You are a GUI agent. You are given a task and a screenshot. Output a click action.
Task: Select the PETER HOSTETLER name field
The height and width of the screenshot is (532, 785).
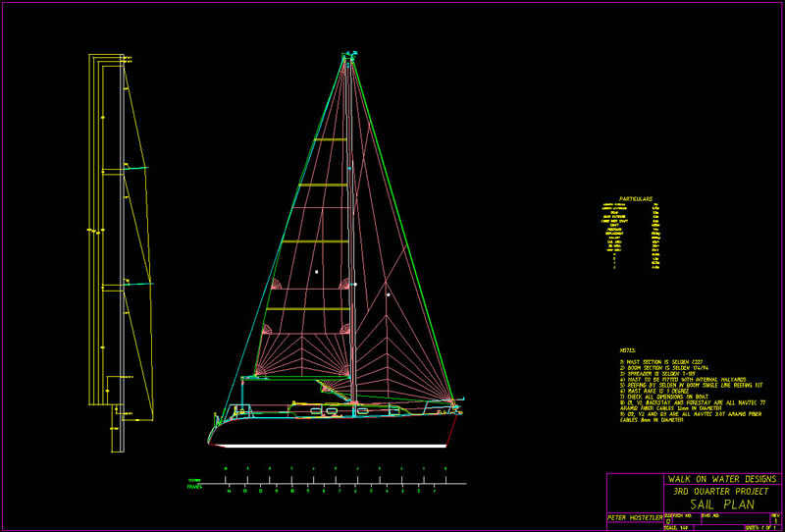coord(634,516)
